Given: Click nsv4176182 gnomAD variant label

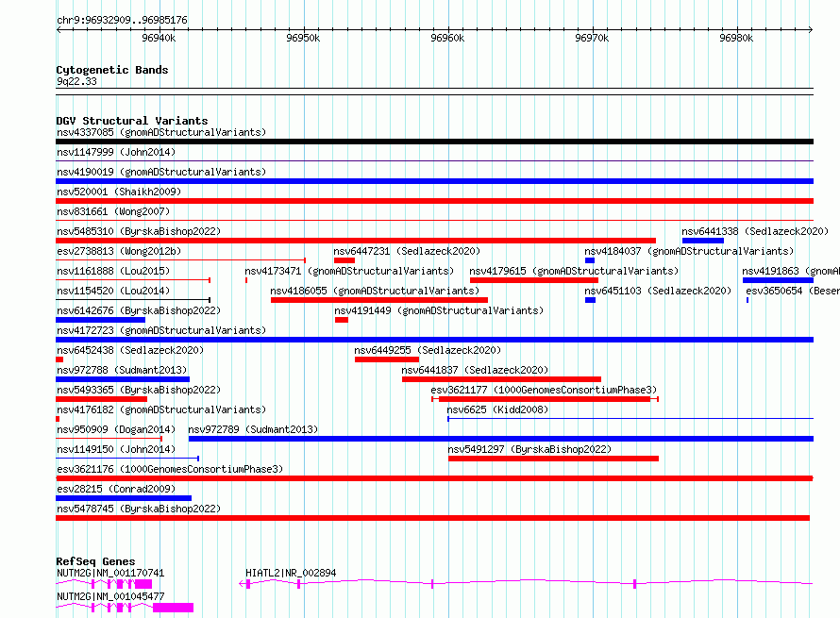Looking at the screenshot, I should tap(161, 409).
